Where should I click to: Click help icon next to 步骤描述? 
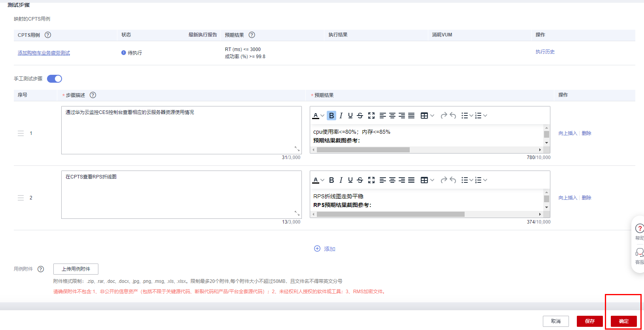coord(93,95)
